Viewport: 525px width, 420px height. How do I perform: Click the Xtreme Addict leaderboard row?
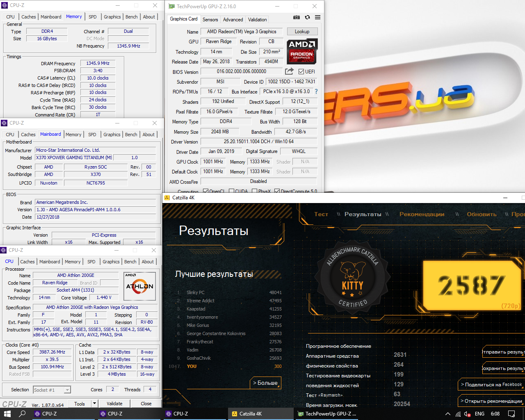[x=230, y=301]
